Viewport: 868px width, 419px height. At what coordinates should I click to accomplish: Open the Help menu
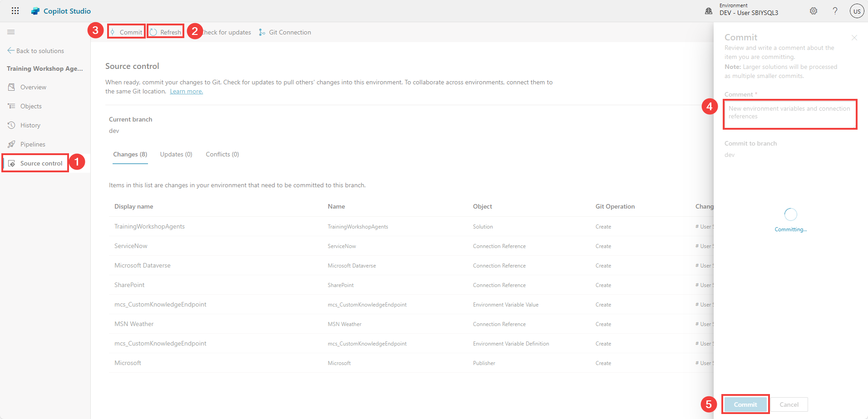pyautogui.click(x=835, y=10)
